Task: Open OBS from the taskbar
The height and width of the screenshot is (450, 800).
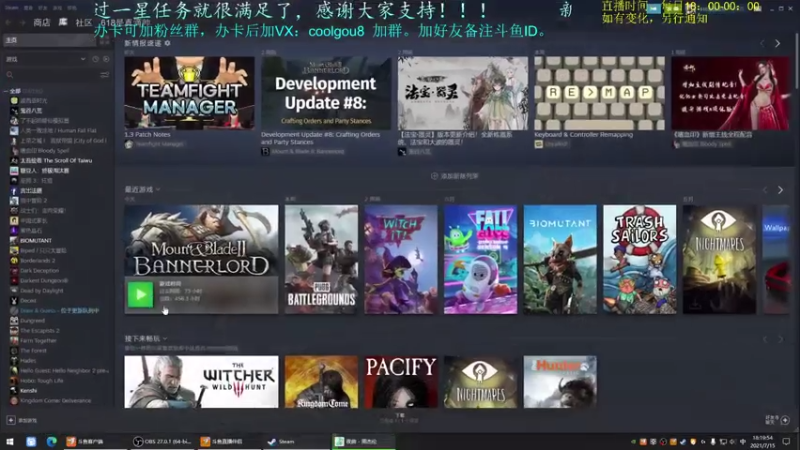Action: tap(162, 441)
